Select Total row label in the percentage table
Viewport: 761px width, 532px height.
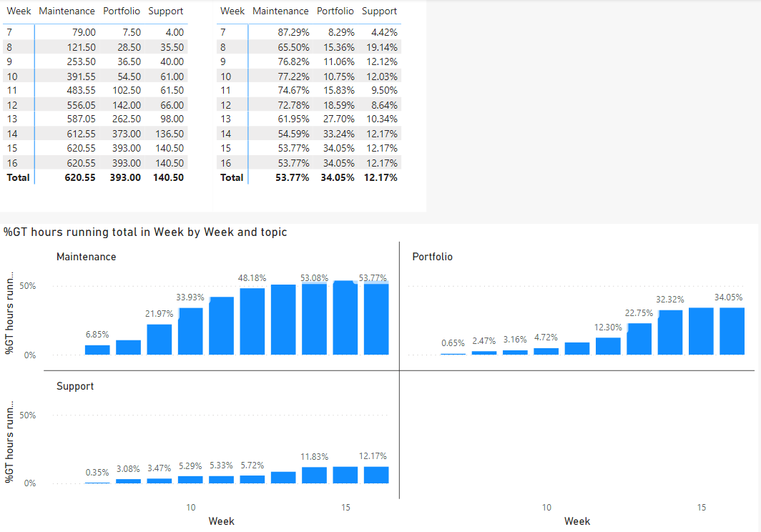(x=232, y=177)
